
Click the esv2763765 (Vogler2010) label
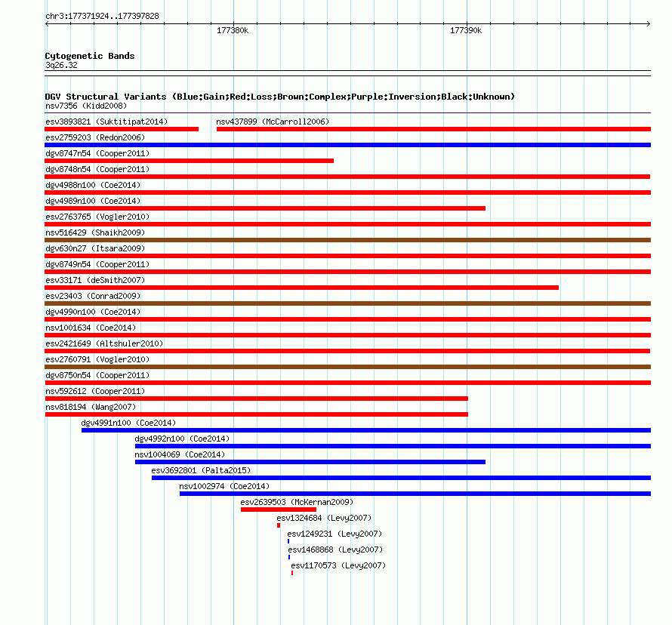97,217
